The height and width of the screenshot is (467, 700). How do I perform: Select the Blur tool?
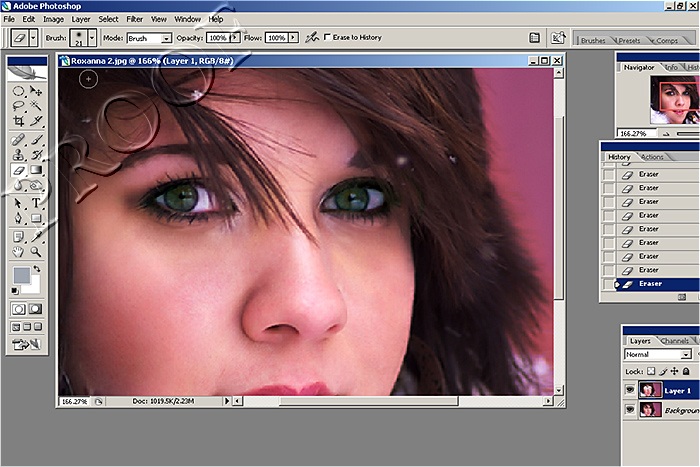[x=18, y=184]
